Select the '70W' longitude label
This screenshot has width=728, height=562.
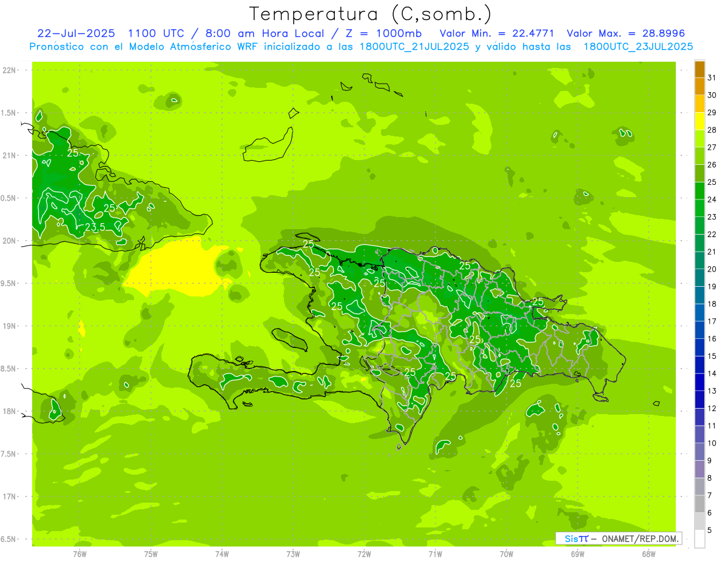pos(507,554)
